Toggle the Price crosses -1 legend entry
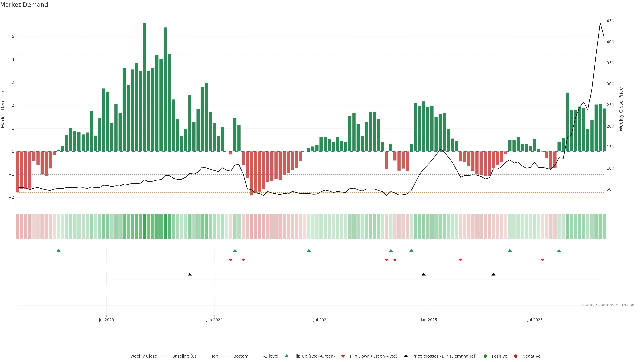Viewport: 644px width, 362px height. pyautogui.click(x=444, y=356)
